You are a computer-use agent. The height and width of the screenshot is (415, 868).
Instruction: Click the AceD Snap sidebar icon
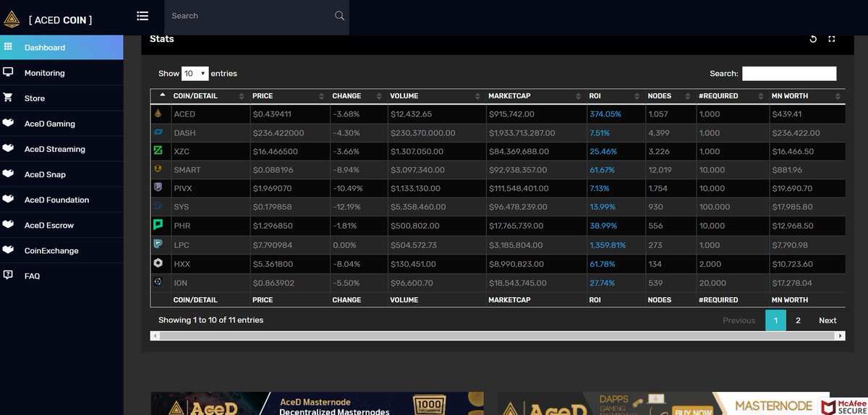8,174
